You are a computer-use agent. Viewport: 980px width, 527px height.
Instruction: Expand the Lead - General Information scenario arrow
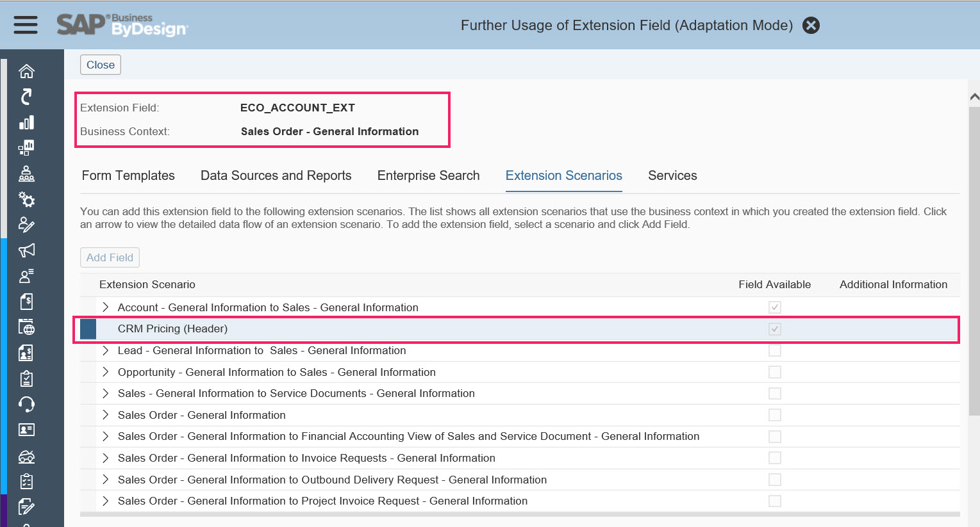106,350
